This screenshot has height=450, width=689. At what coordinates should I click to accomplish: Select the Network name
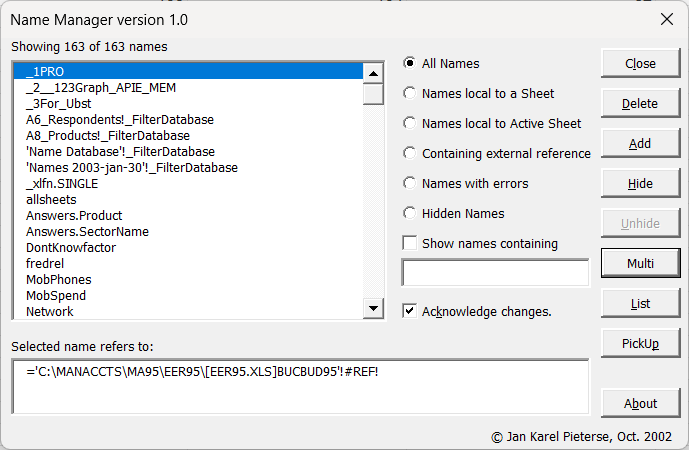[x=189, y=311]
